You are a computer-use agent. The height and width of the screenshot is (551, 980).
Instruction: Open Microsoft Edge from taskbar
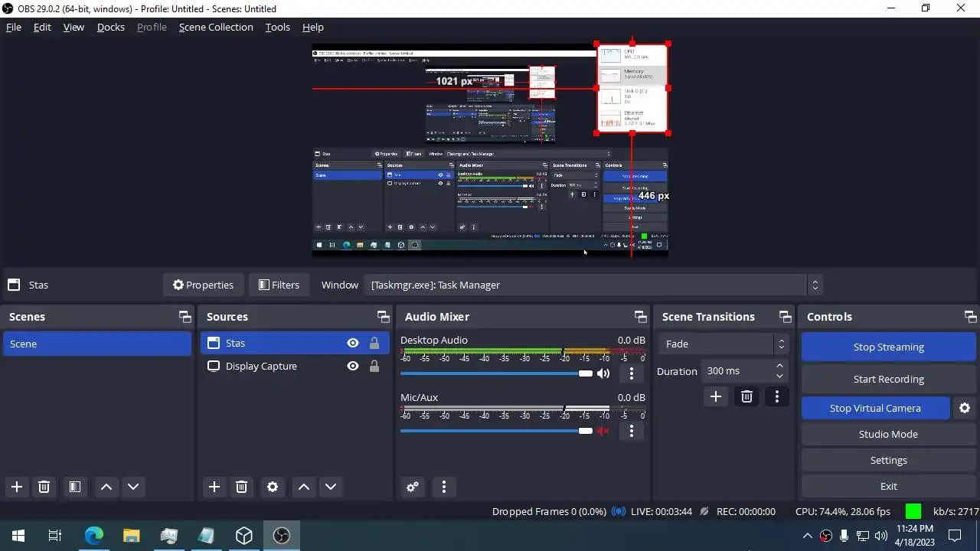(x=93, y=536)
